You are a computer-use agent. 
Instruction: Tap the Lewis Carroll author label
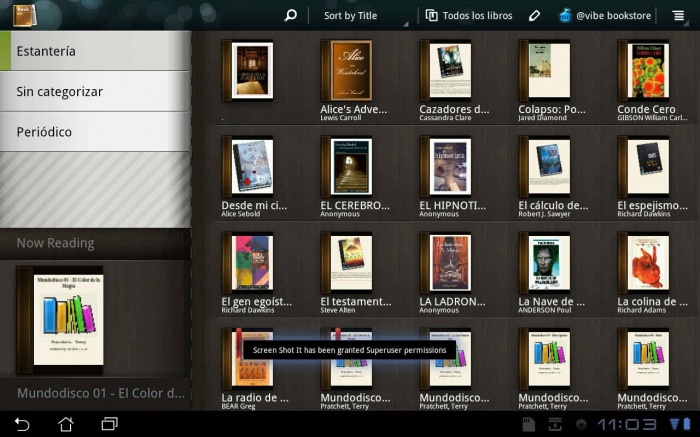pyautogui.click(x=341, y=118)
